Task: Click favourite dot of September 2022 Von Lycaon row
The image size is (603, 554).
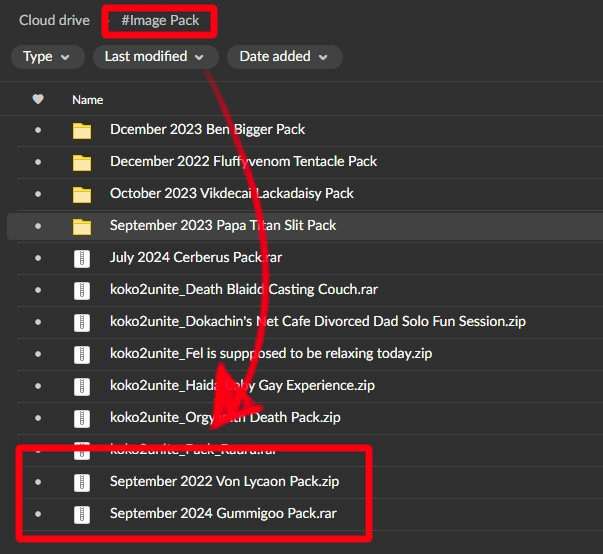Action: point(38,482)
